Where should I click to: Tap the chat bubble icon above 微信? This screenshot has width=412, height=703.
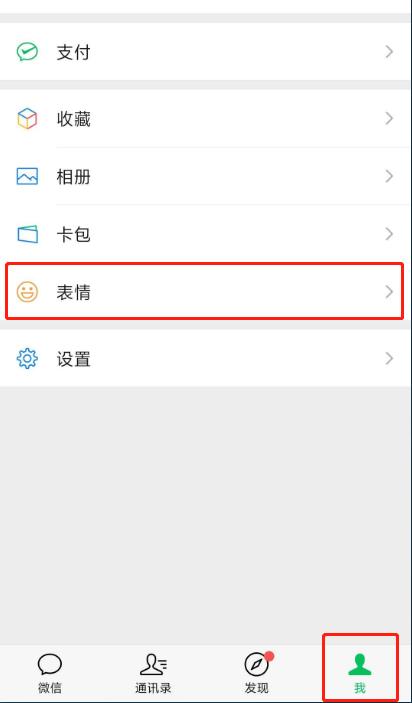[50, 664]
